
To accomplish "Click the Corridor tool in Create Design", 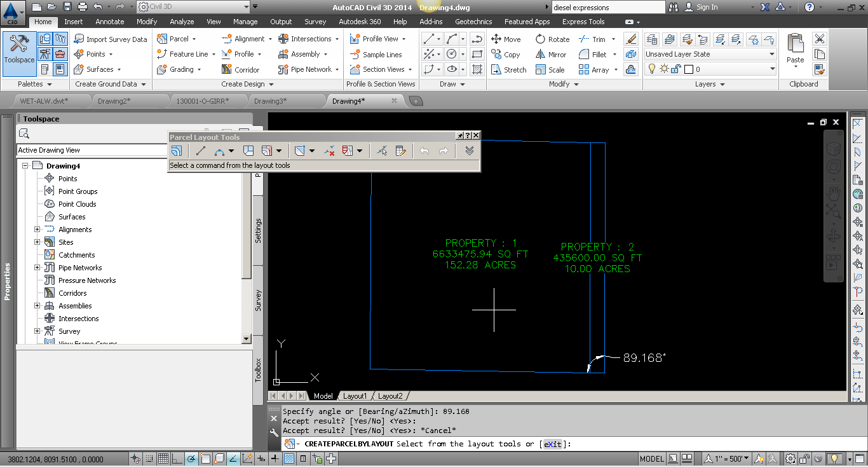I will point(240,70).
